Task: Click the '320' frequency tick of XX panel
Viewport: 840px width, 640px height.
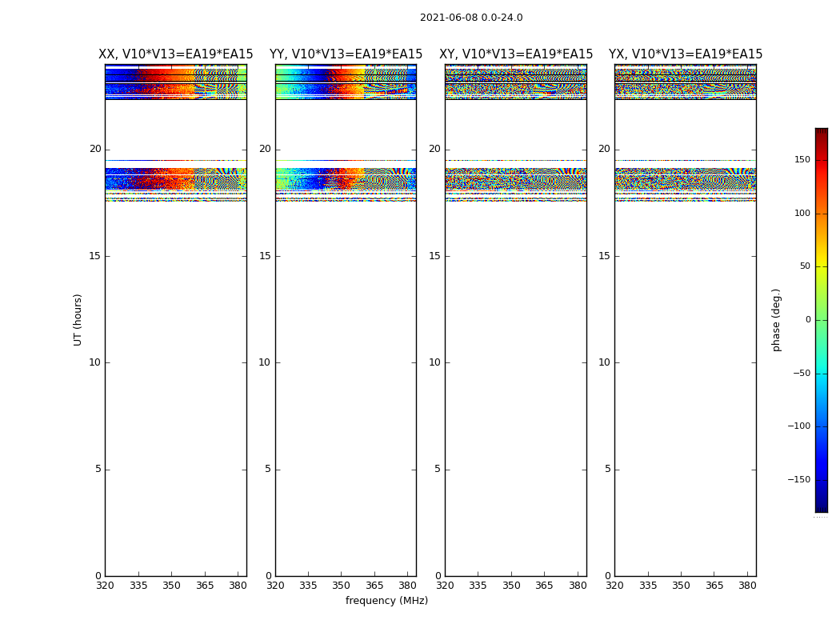Action: (105, 586)
